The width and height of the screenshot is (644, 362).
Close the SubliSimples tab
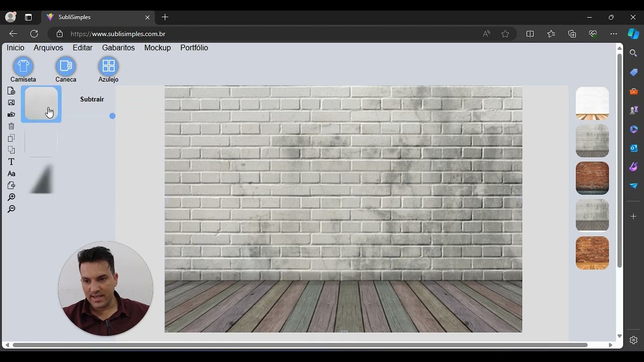tap(147, 17)
